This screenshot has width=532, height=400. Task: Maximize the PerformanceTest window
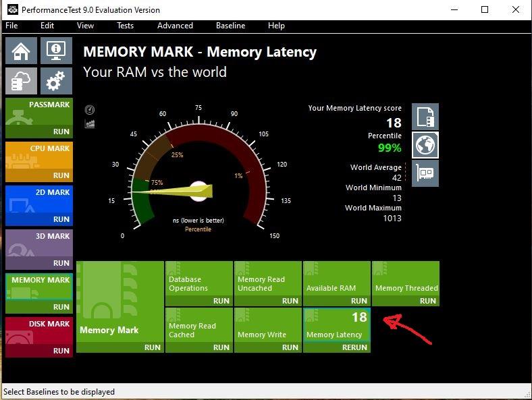(485, 9)
